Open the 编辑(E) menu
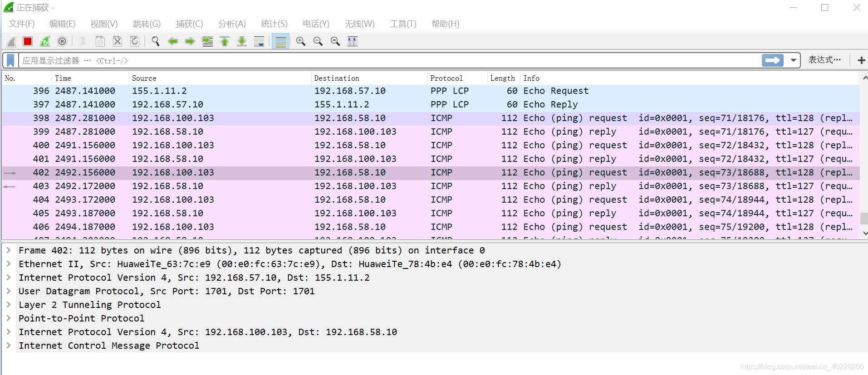 point(62,24)
